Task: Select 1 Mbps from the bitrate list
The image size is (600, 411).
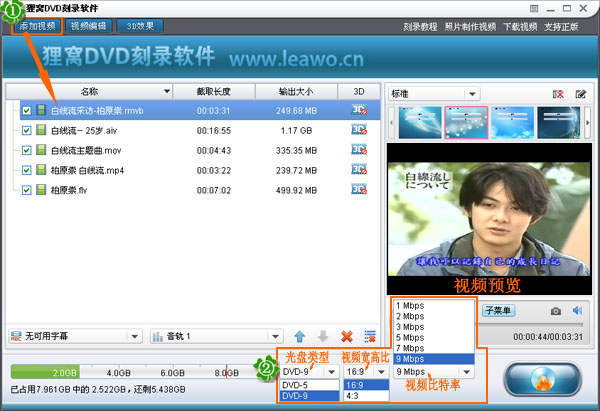Action: pyautogui.click(x=434, y=305)
